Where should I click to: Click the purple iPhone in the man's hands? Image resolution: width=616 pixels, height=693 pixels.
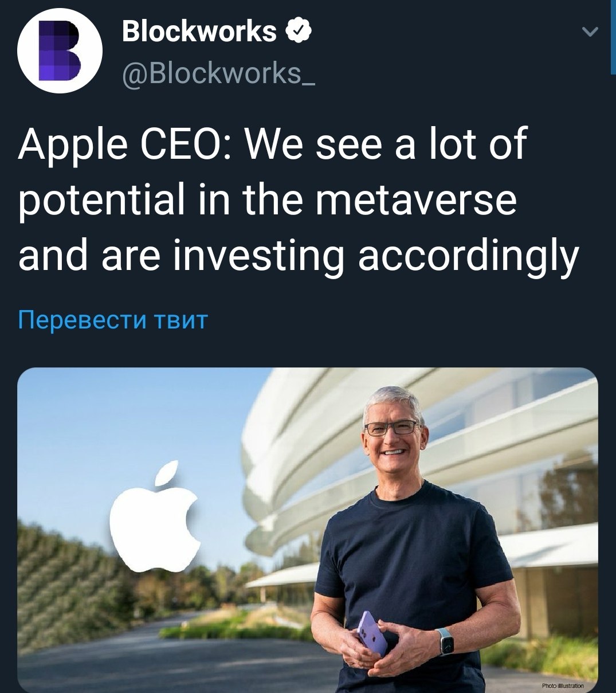coord(372,633)
